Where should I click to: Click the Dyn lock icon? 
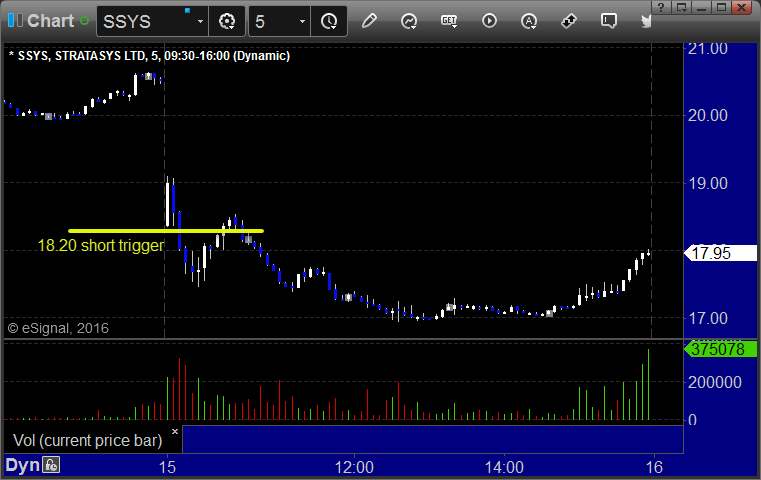point(51,465)
